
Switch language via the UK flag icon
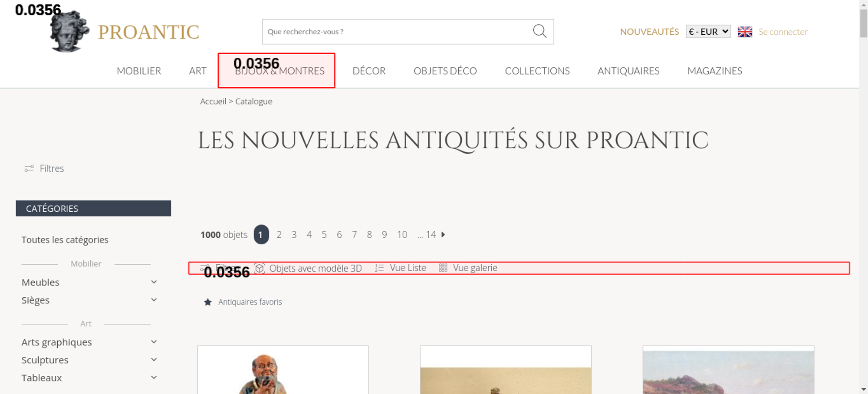745,32
